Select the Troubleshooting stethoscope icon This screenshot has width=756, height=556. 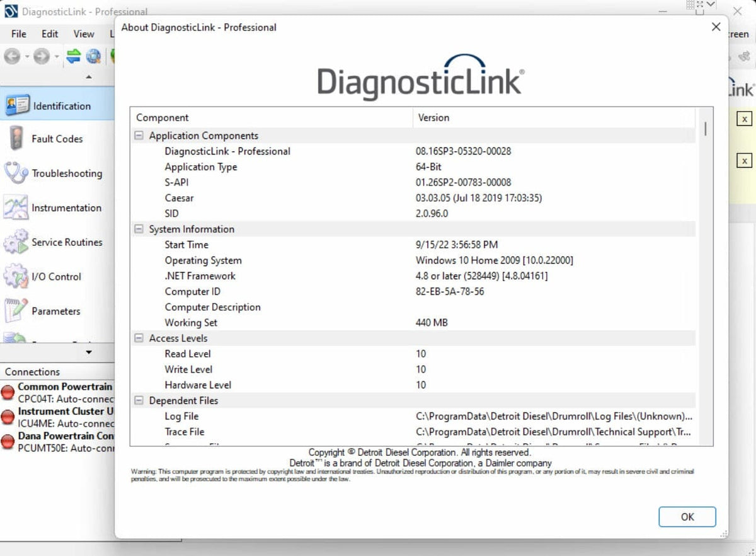[15, 173]
